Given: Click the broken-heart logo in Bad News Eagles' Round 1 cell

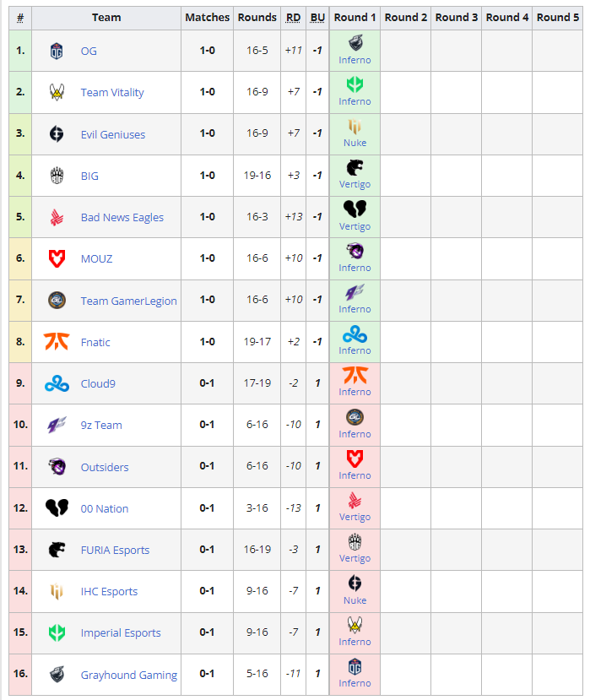Looking at the screenshot, I should tap(355, 209).
